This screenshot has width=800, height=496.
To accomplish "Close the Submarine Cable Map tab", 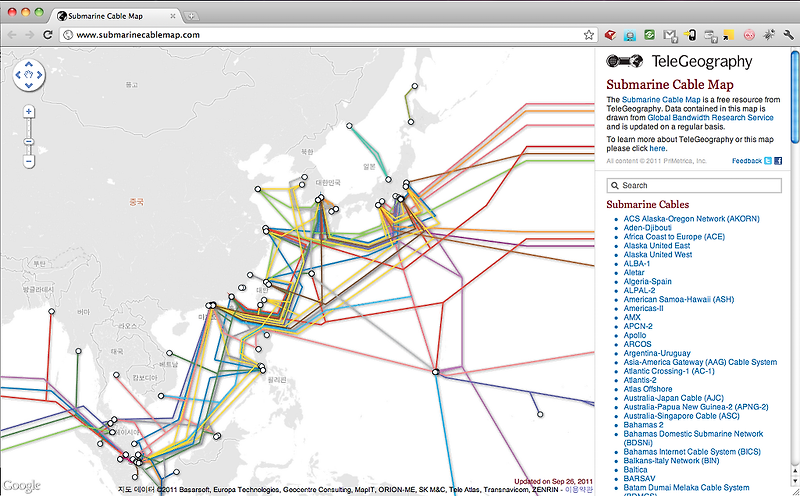I will pos(172,16).
